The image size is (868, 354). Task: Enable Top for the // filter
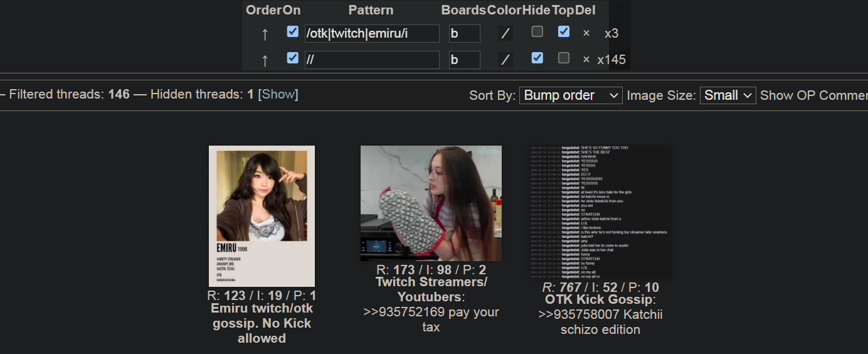coord(564,58)
